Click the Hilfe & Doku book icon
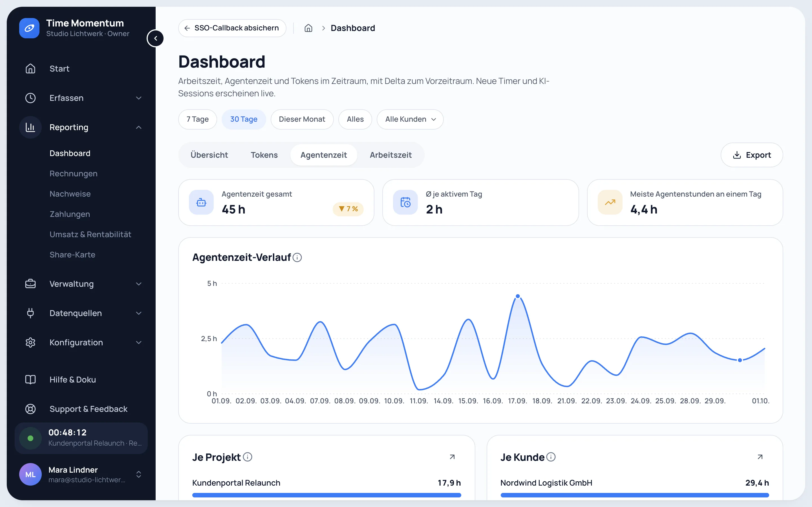The height and width of the screenshot is (507, 812). pos(30,380)
